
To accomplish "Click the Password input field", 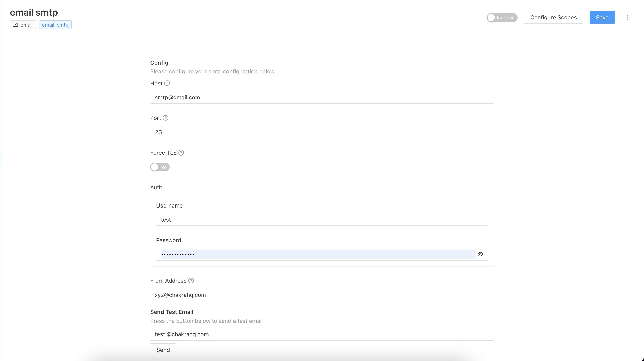I will tap(318, 254).
